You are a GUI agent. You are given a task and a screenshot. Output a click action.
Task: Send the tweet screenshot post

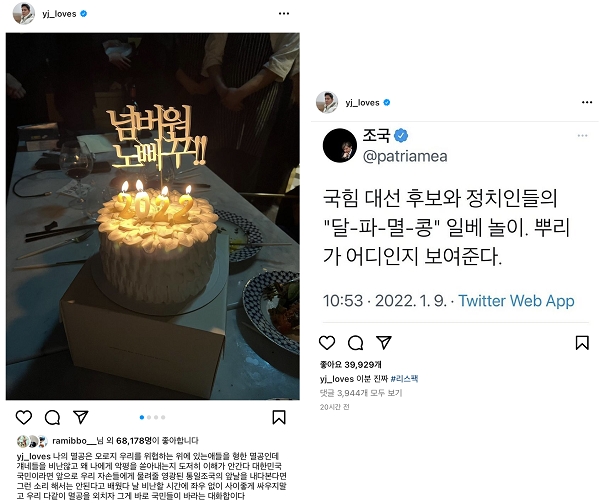(384, 342)
